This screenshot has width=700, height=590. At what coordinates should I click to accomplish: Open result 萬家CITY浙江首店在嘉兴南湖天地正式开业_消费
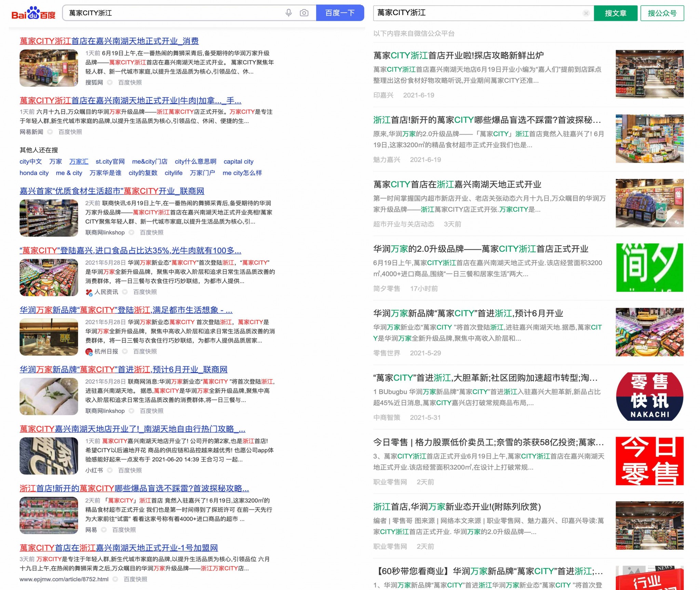[x=109, y=41]
